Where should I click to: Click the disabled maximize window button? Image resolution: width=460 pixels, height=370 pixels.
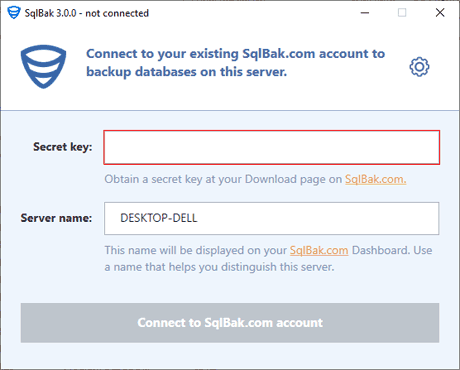pos(402,13)
